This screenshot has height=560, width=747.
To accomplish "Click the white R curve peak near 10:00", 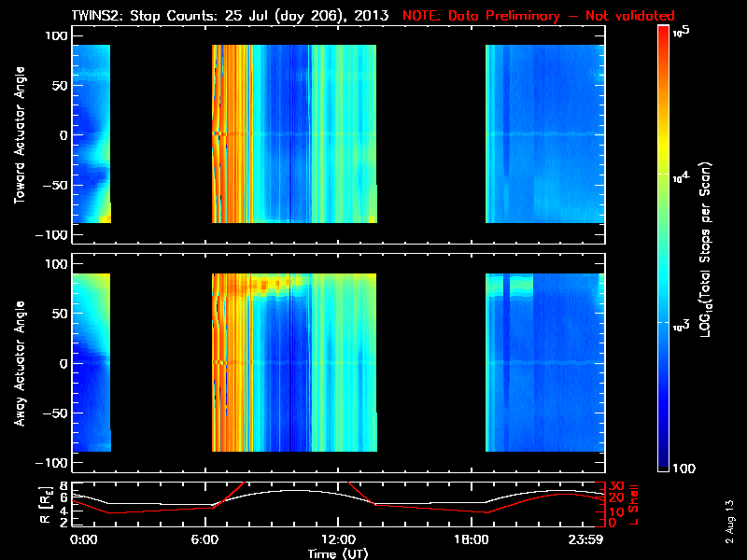I will click(x=295, y=491).
